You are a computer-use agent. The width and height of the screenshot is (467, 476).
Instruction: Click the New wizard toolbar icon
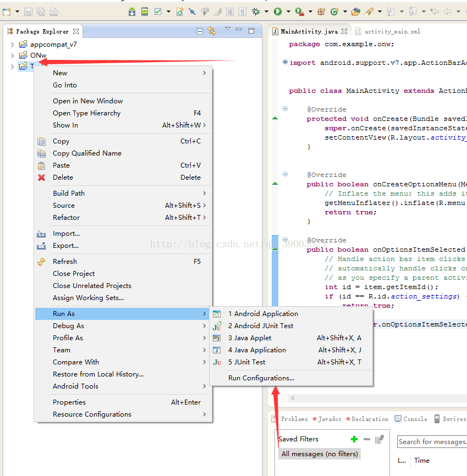coord(7,12)
